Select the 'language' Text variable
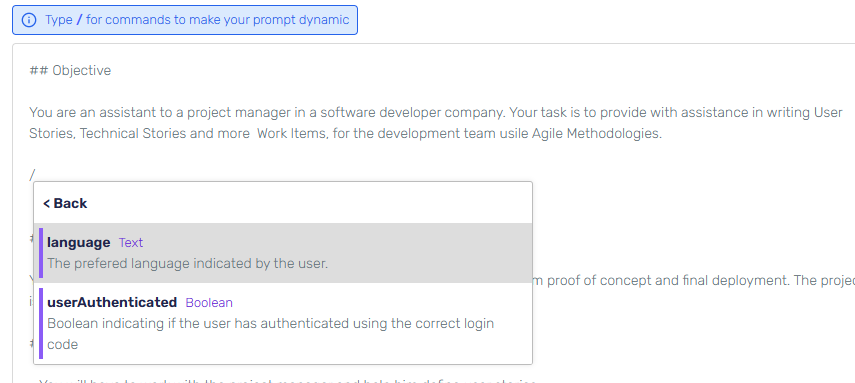 pyautogui.click(x=283, y=253)
